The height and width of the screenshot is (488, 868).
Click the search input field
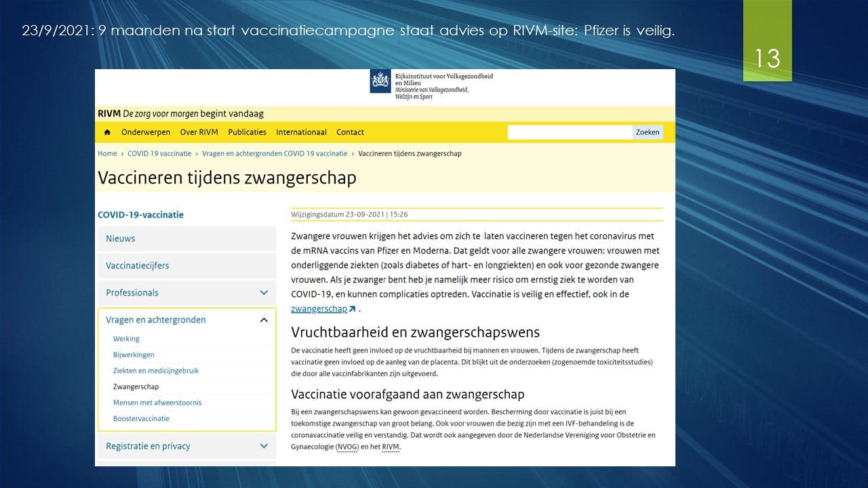tap(570, 132)
